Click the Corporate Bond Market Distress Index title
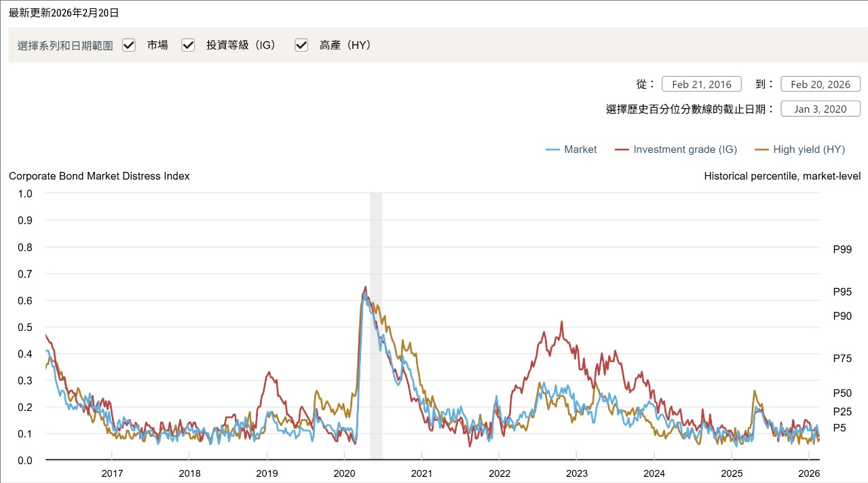Viewport: 868px width, 483px height. click(99, 176)
